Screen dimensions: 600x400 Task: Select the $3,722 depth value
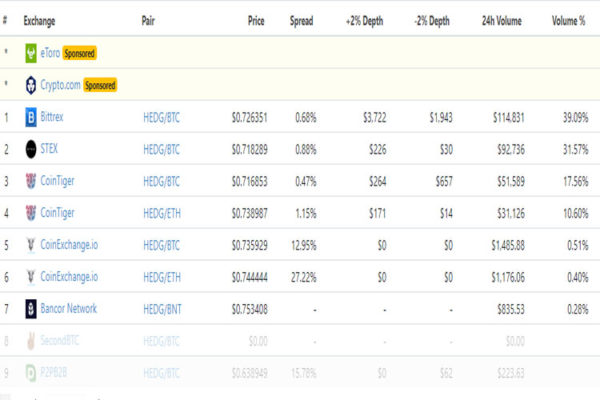375,118
